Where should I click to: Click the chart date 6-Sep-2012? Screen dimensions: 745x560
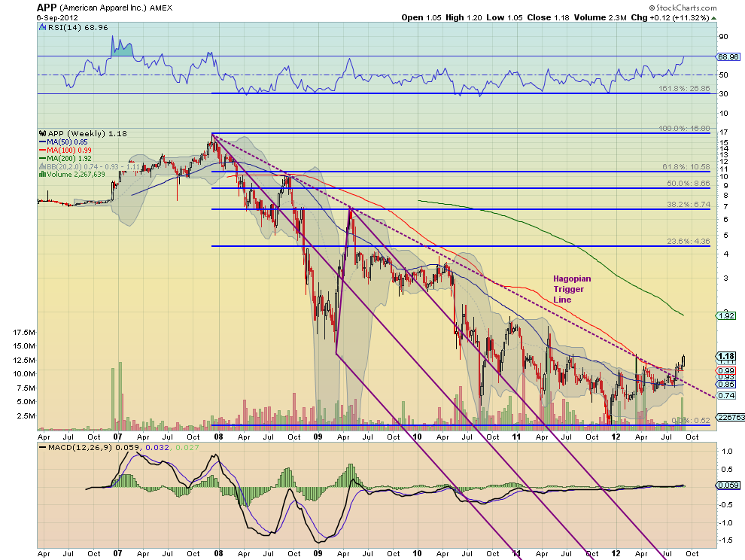point(57,17)
